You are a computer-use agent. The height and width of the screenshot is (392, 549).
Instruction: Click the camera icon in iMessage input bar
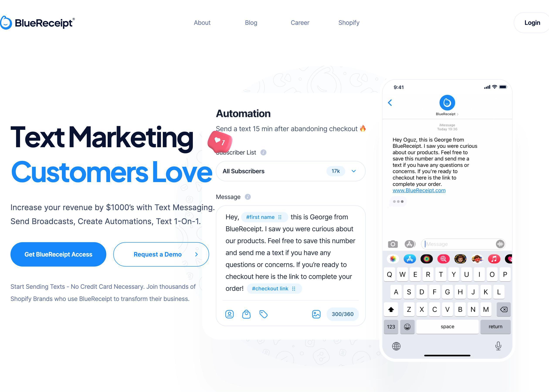tap(391, 243)
